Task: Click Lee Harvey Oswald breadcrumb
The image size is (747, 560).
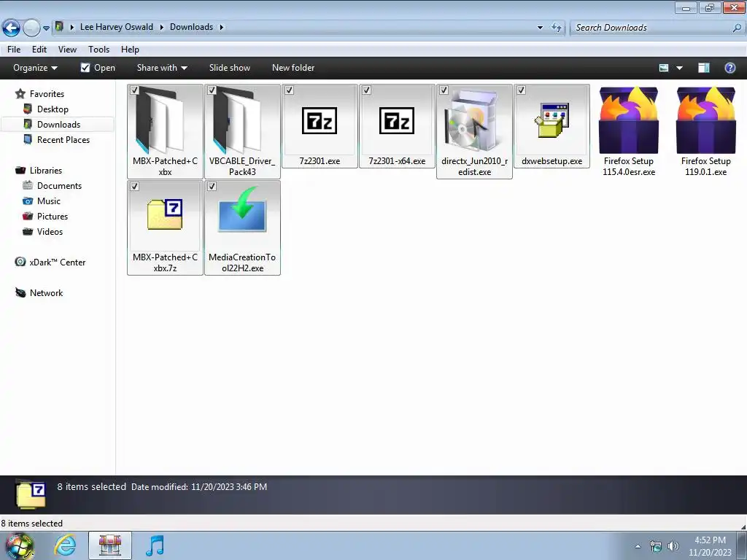Action: [x=117, y=27]
